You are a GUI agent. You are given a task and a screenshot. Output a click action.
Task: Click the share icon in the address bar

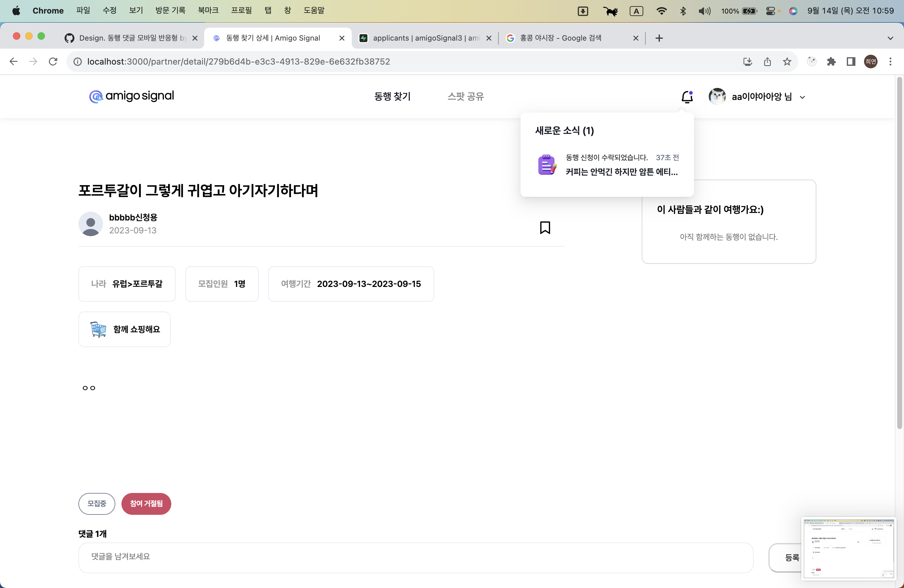(767, 62)
